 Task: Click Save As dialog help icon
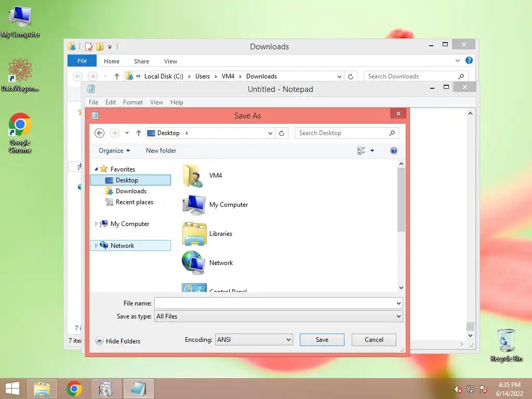394,151
